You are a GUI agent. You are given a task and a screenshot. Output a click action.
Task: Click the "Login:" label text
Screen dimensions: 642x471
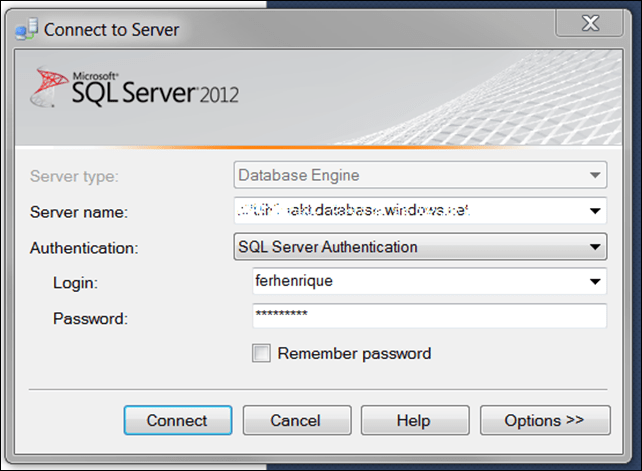(76, 283)
